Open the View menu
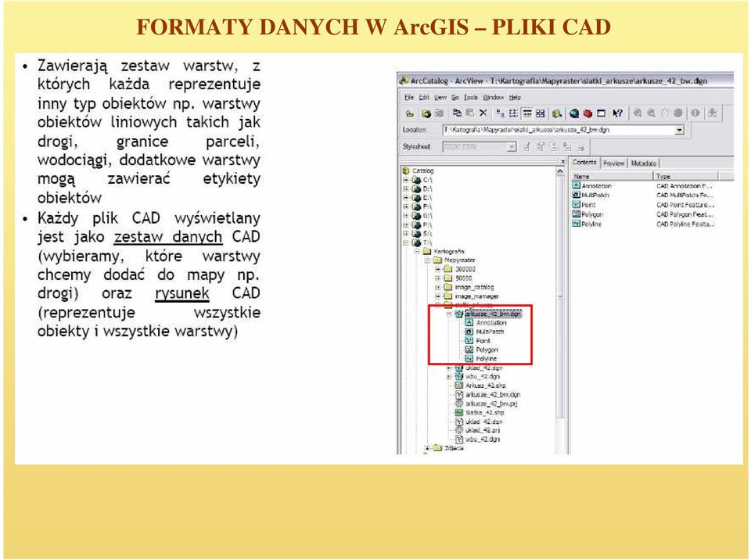This screenshot has width=751, height=560. (440, 97)
